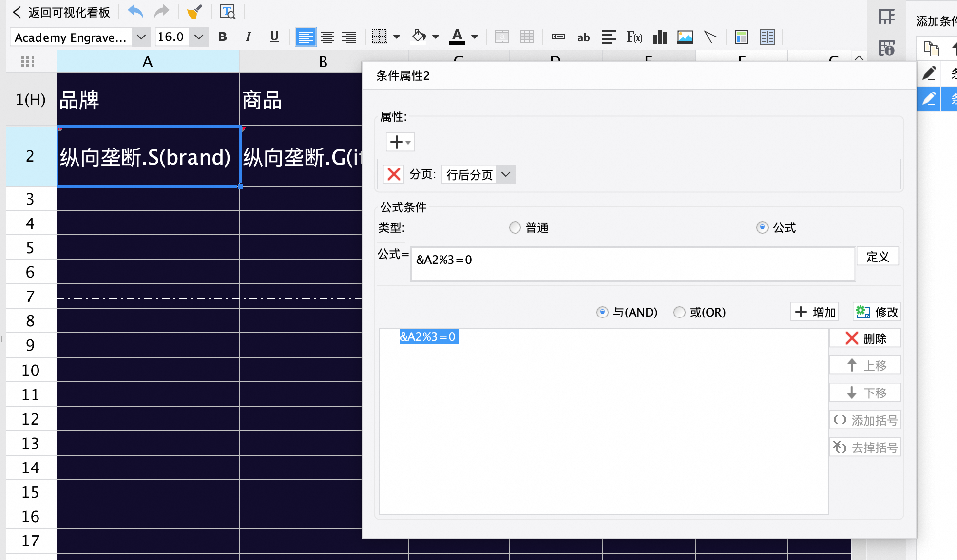Open the cell attributes info panel icon
This screenshot has height=560, width=957.
[887, 48]
